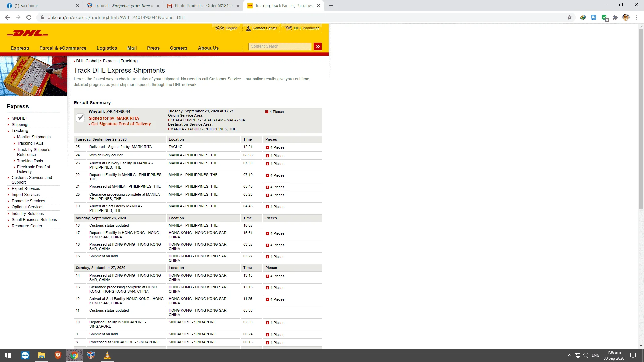Open the Chrome extensions puzzle icon
The width and height of the screenshot is (644, 362).
coord(615,17)
